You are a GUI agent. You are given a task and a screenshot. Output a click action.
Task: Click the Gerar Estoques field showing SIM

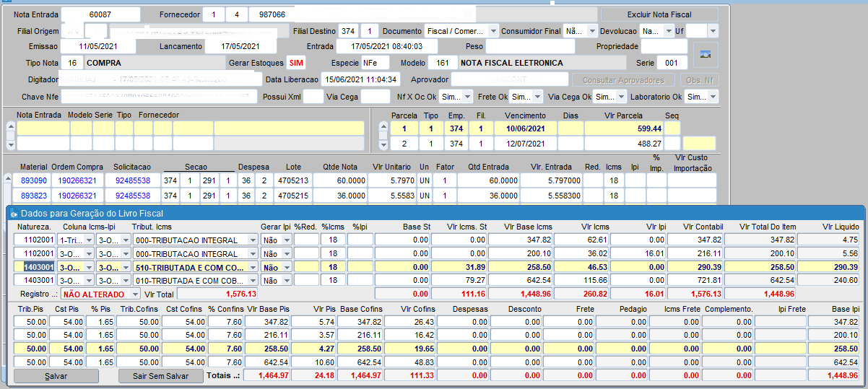[x=296, y=63]
